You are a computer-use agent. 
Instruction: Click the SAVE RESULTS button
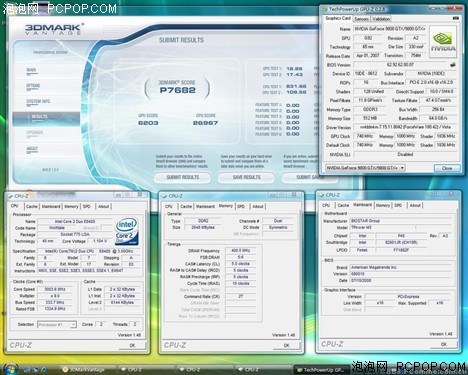246,177
